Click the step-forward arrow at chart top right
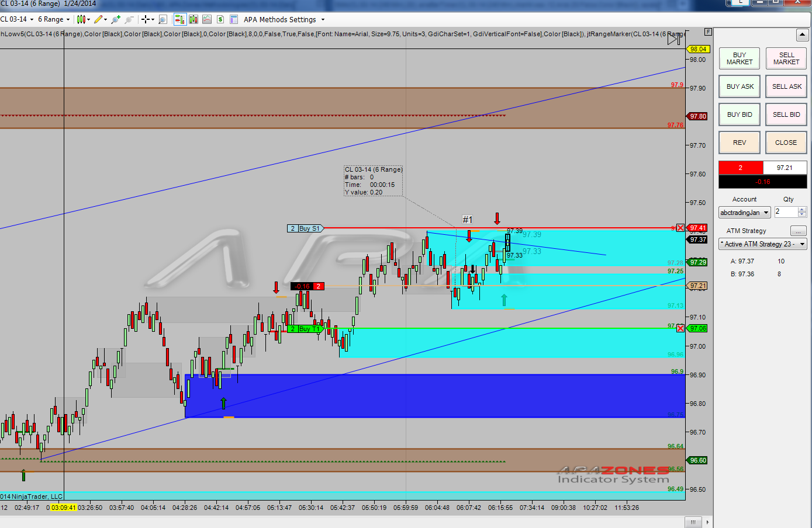This screenshot has width=812, height=528. pyautogui.click(x=675, y=39)
